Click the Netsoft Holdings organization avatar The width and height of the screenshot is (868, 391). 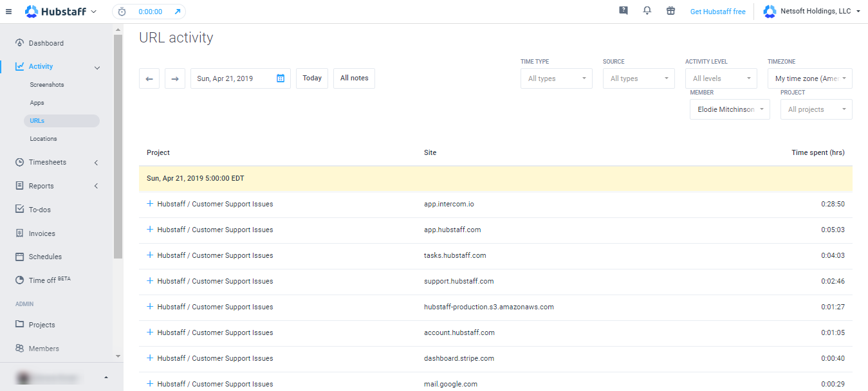[x=769, y=12]
